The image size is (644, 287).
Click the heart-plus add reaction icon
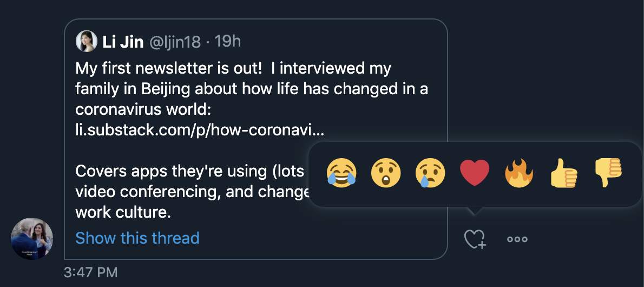(x=475, y=239)
